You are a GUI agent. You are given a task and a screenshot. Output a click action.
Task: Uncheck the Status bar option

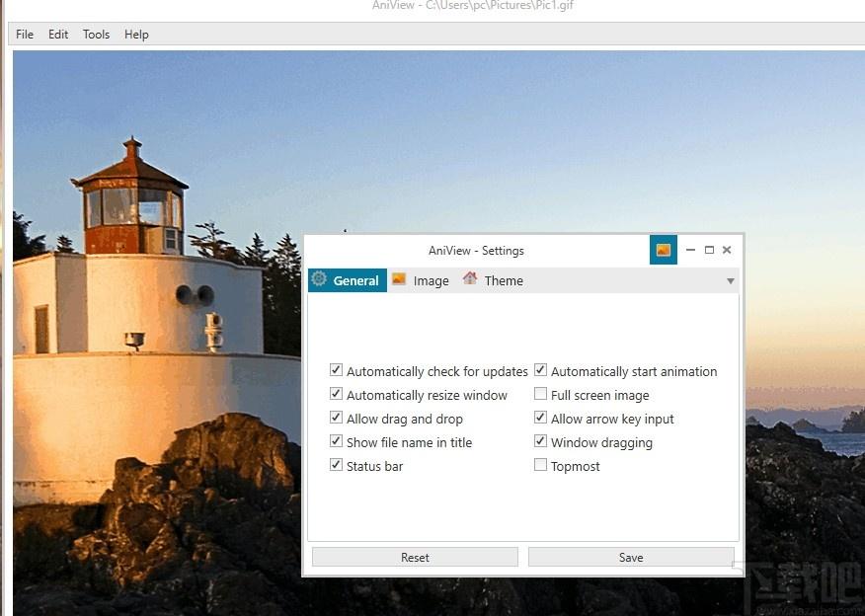336,465
